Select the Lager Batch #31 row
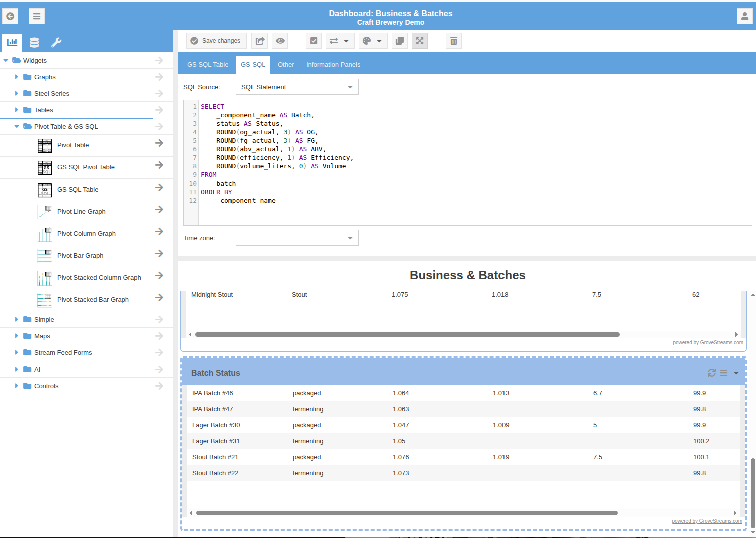Viewport: 756px width, 538px height. click(x=463, y=441)
